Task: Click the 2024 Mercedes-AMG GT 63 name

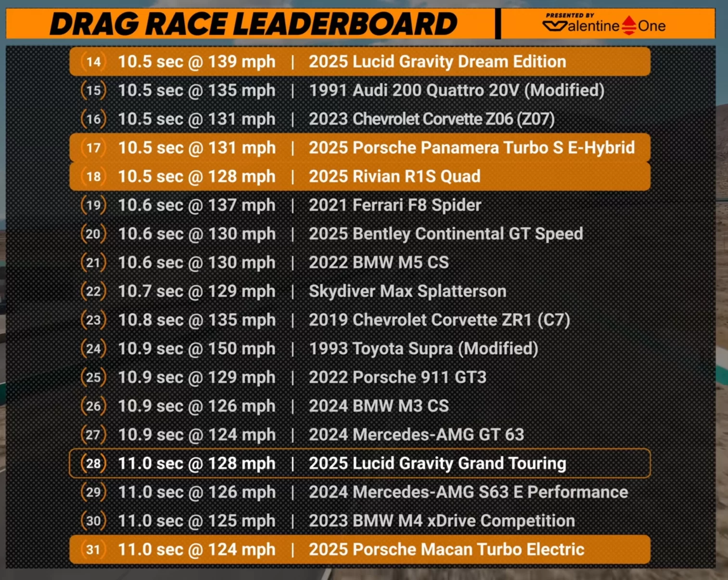Action: tap(416, 435)
